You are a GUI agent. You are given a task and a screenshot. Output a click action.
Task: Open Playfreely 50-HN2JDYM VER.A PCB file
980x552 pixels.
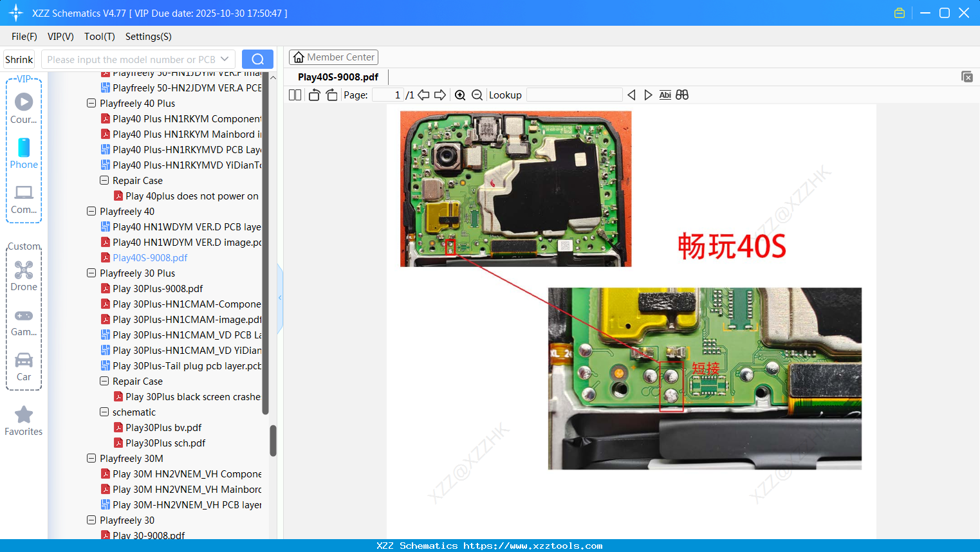[187, 87]
